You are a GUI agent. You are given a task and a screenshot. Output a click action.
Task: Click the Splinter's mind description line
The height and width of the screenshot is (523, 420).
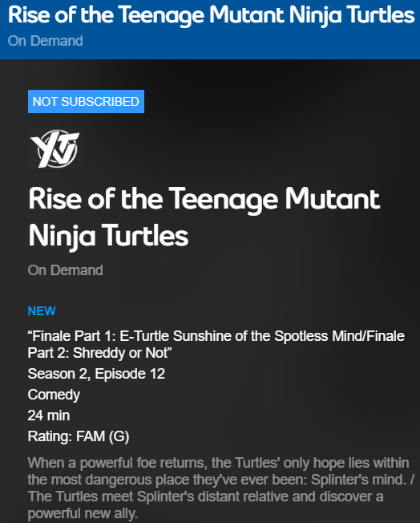pos(220,480)
